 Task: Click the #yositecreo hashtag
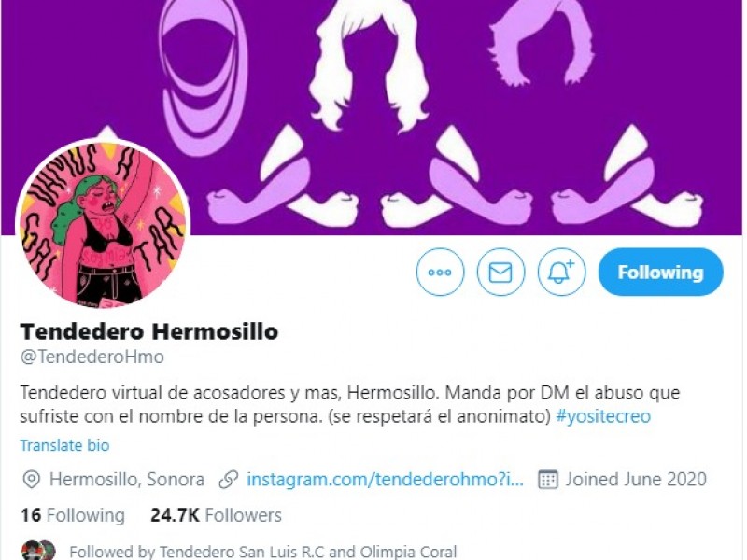(x=603, y=416)
